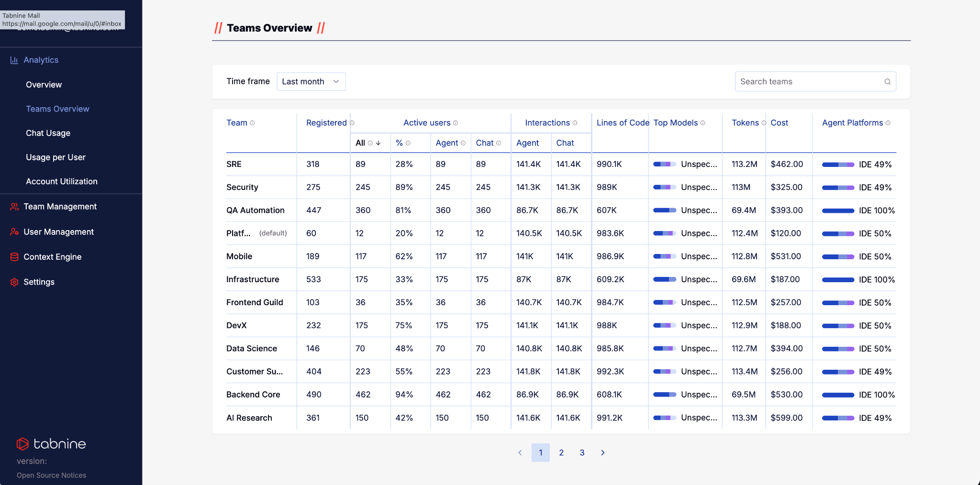
Task: Click the Frontend Guild team name
Action: pos(255,302)
